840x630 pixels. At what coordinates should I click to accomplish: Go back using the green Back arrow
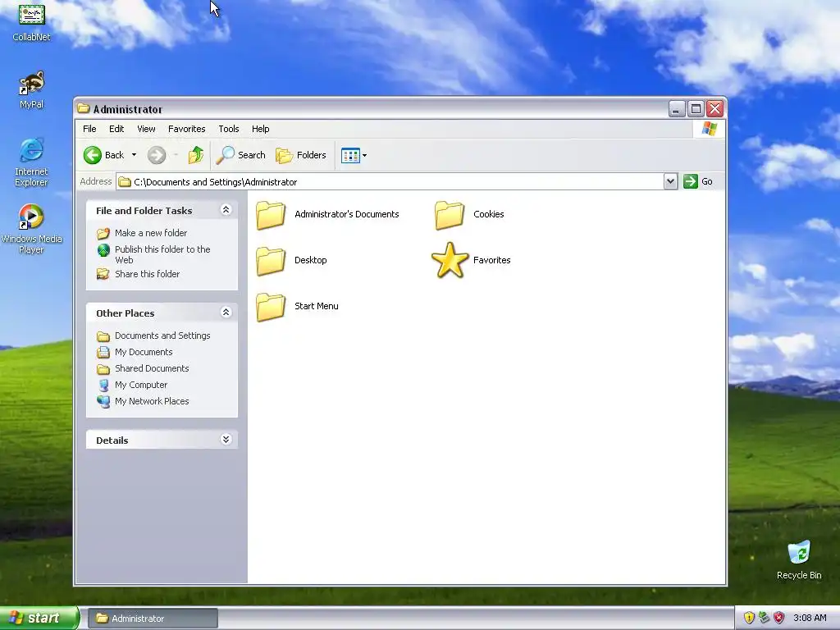point(92,155)
